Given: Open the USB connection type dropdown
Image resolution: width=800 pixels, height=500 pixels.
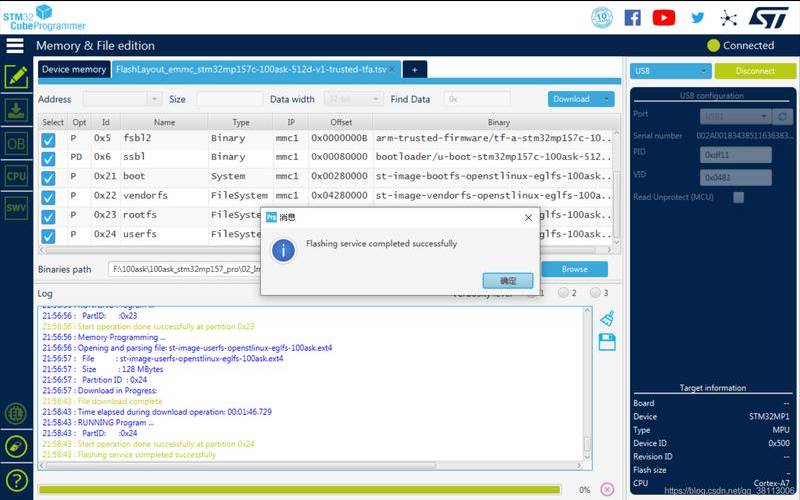Looking at the screenshot, I should click(670, 71).
